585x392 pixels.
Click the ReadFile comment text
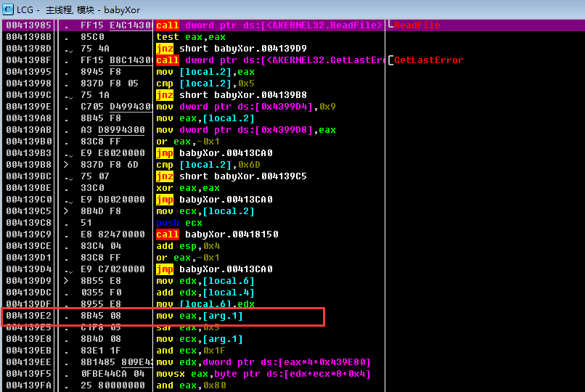[x=417, y=25]
